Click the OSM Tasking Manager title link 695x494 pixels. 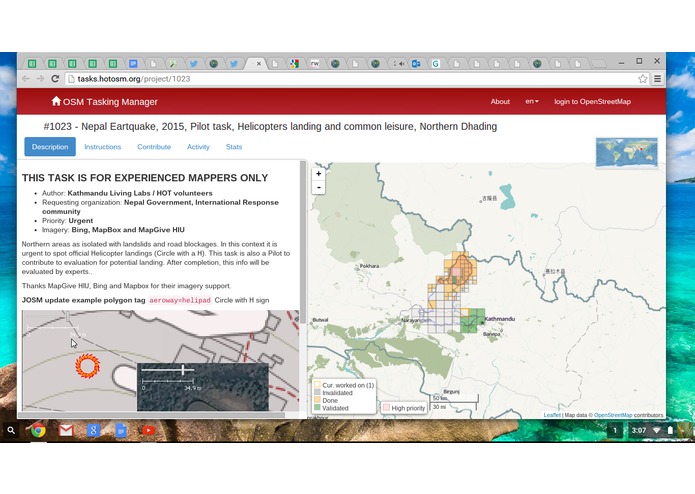[110, 101]
